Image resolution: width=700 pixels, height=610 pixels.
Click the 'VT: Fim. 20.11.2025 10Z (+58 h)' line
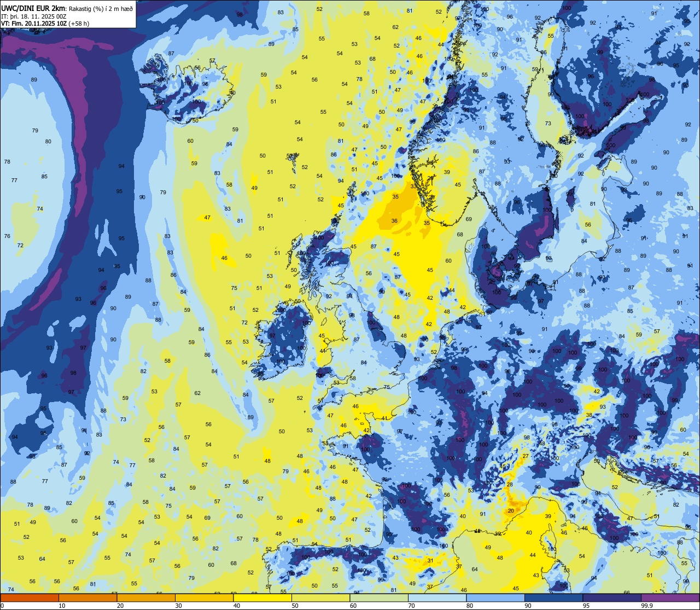[x=45, y=24]
